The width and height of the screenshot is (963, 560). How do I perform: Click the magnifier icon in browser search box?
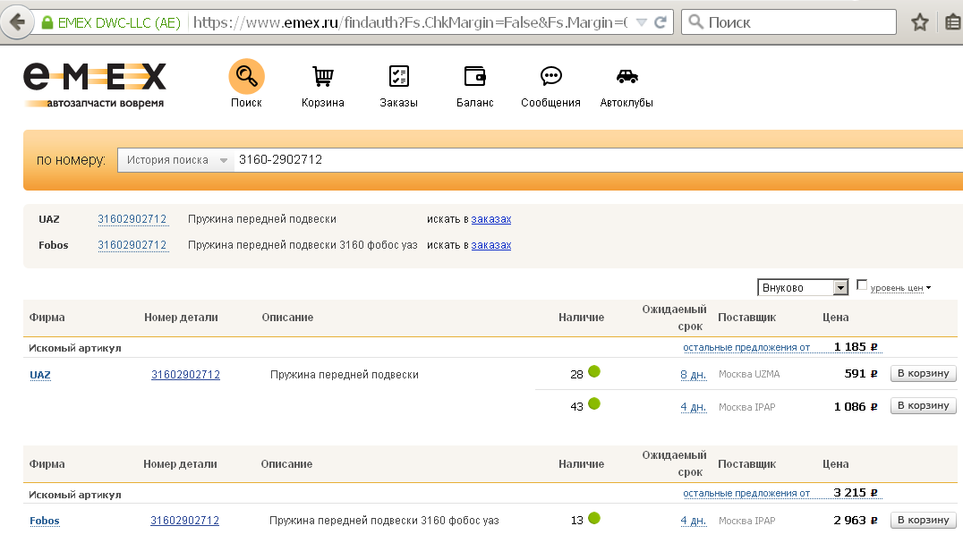coord(695,22)
